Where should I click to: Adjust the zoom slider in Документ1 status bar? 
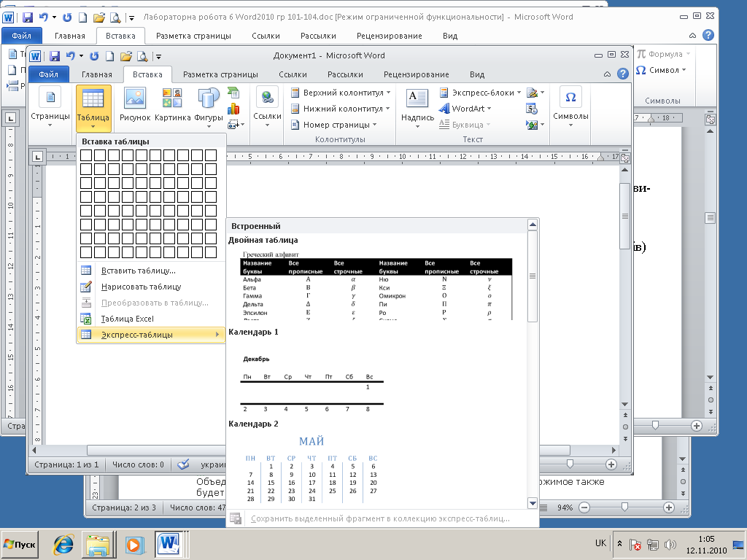570,464
